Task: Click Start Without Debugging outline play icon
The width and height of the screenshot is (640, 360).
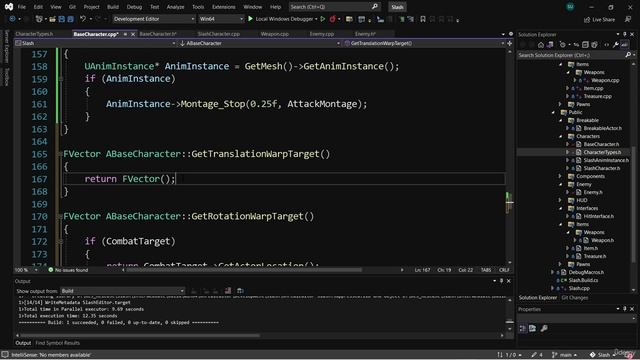Action: pyautogui.click(x=322, y=19)
